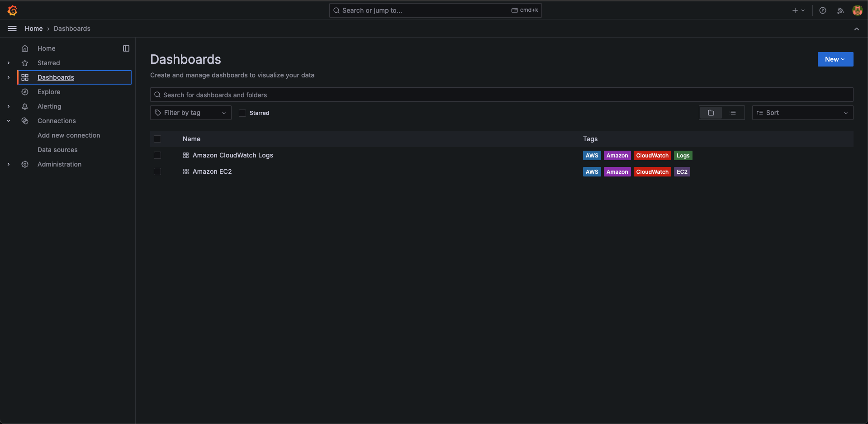Open Explore in the sidebar
Screen dimensions: 868x424
(x=49, y=92)
